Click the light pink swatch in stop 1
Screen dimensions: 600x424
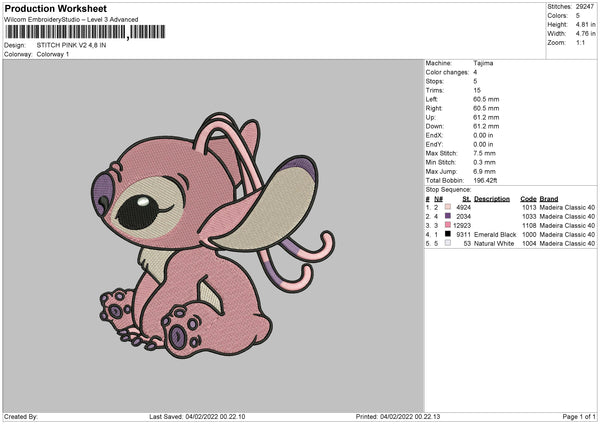click(x=448, y=207)
